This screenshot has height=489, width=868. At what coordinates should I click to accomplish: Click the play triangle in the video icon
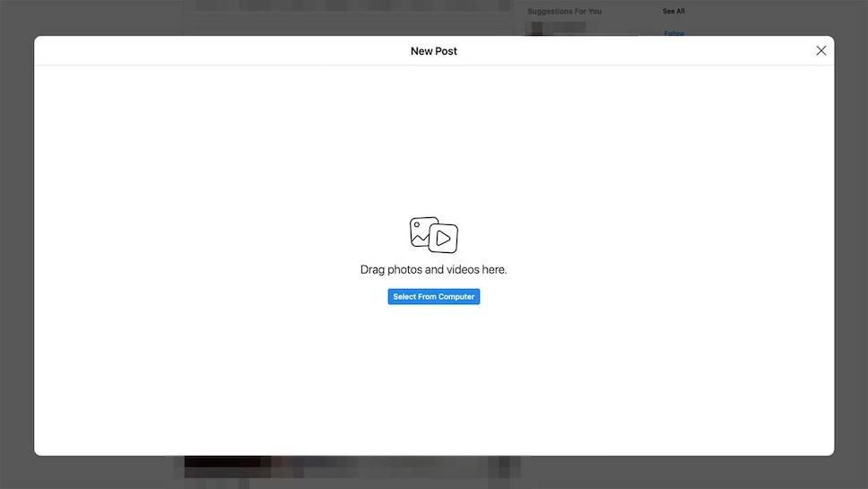coord(444,239)
